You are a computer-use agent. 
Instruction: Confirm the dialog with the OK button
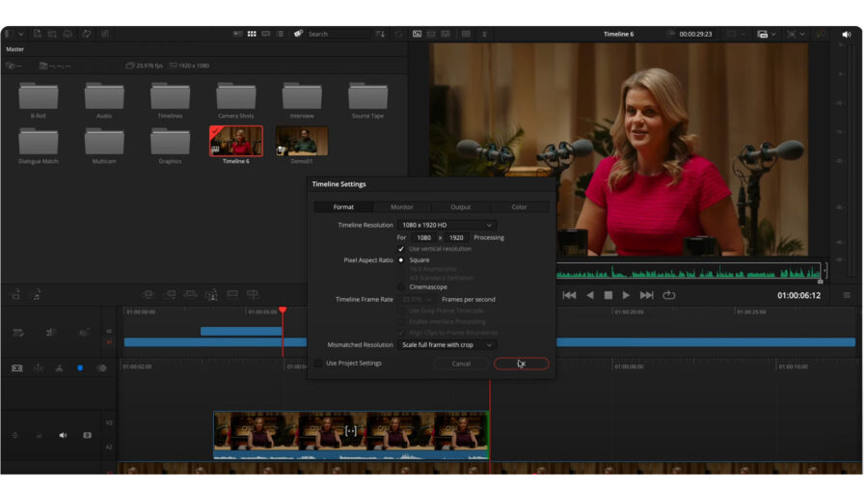(521, 364)
